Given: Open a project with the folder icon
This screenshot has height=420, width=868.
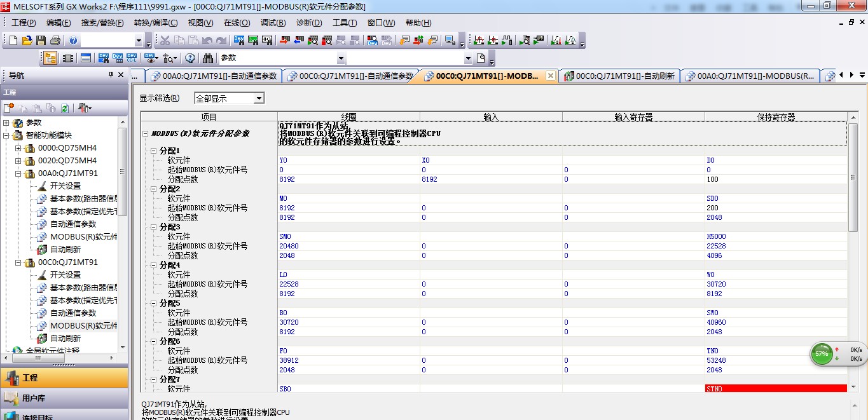Looking at the screenshot, I should (27, 41).
